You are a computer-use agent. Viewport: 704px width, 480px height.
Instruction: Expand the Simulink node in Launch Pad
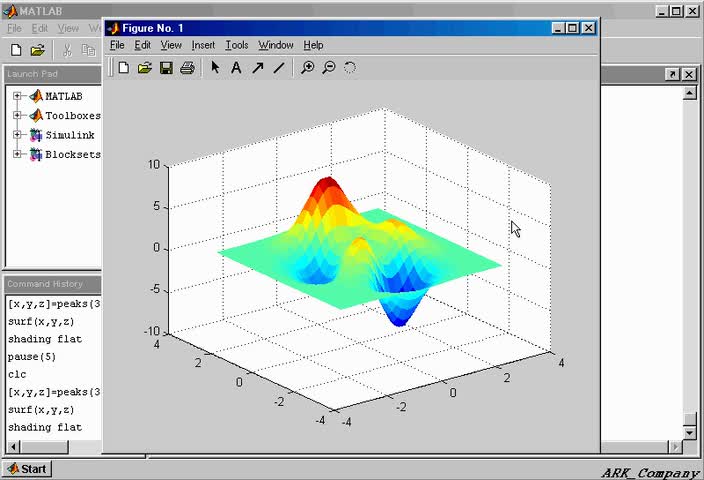[17, 134]
